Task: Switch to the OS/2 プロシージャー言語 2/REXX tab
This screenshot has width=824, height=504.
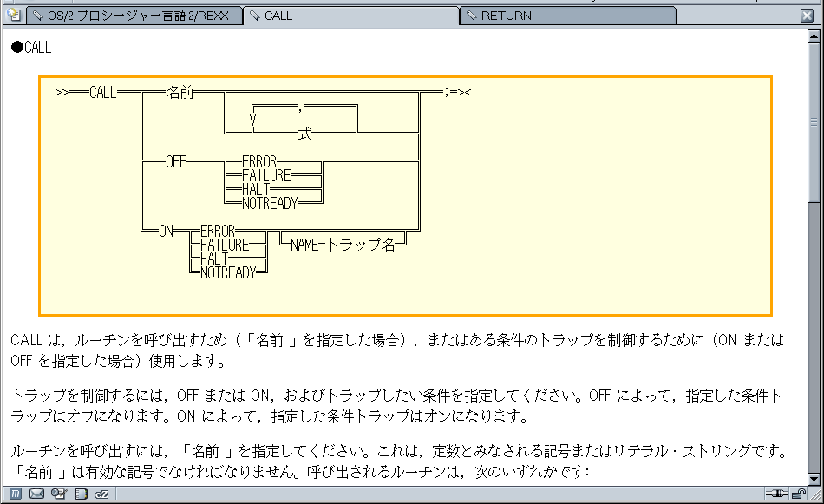Action: coord(134,16)
